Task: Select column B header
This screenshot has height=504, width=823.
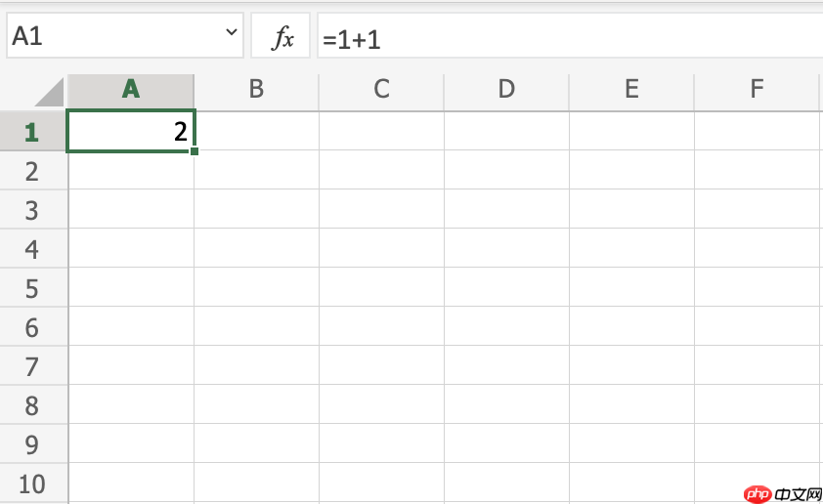Action: (256, 90)
